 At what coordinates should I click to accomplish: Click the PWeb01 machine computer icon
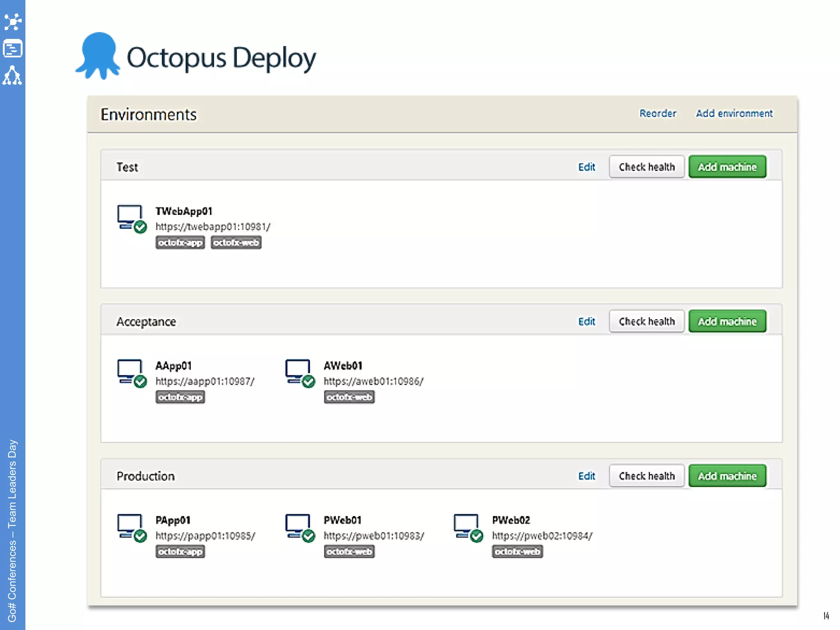[x=299, y=527]
